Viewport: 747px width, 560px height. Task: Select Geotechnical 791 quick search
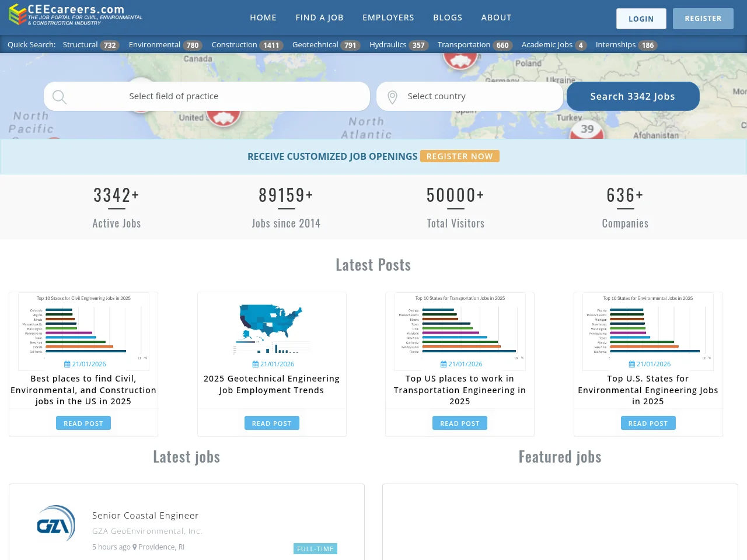[x=326, y=45]
